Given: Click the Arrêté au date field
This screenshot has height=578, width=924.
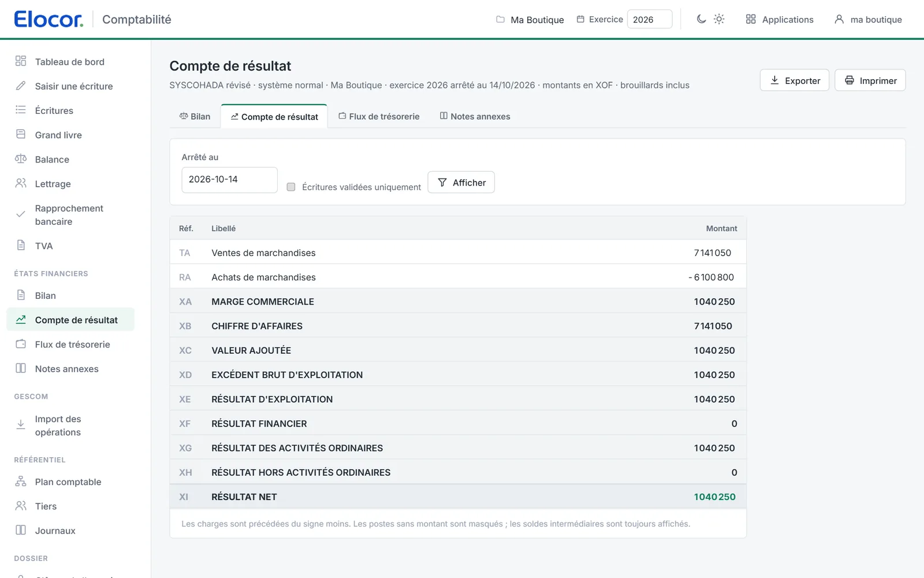Looking at the screenshot, I should [229, 180].
